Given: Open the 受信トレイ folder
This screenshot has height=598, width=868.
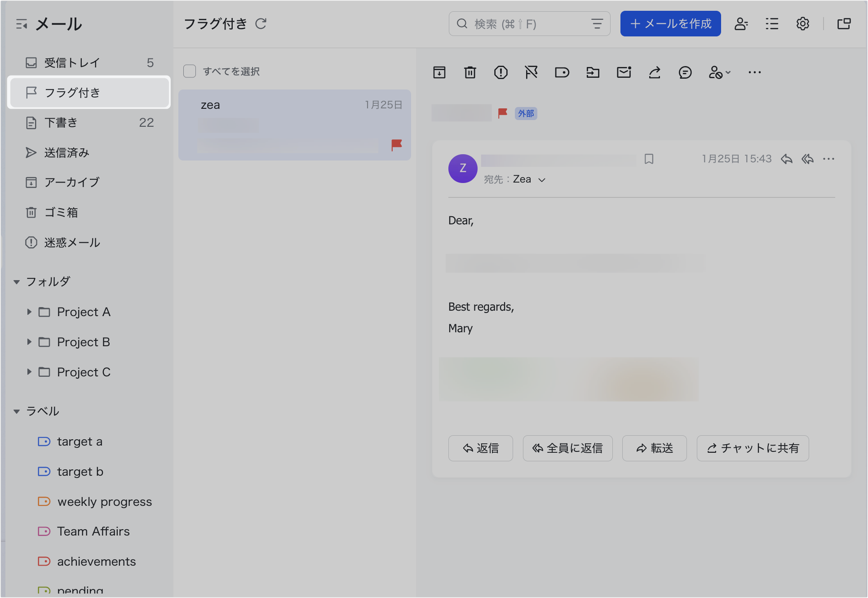Looking at the screenshot, I should 72,62.
